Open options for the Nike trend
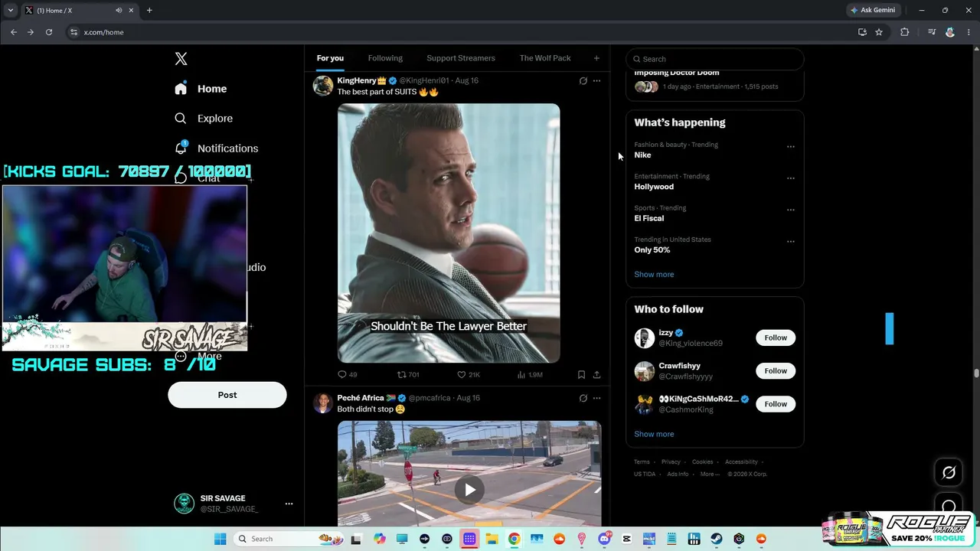The width and height of the screenshot is (980, 551). point(791,146)
